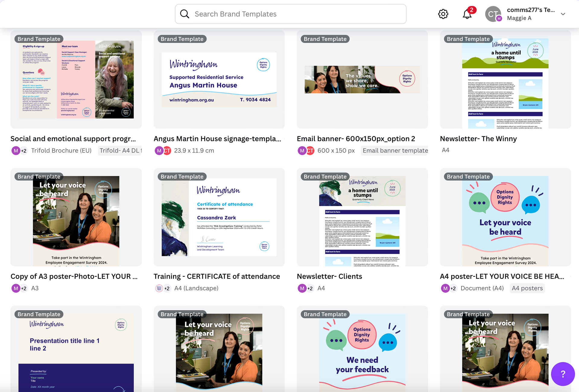
Task: Click M avatar under Social and emotional support
Action: (16, 150)
